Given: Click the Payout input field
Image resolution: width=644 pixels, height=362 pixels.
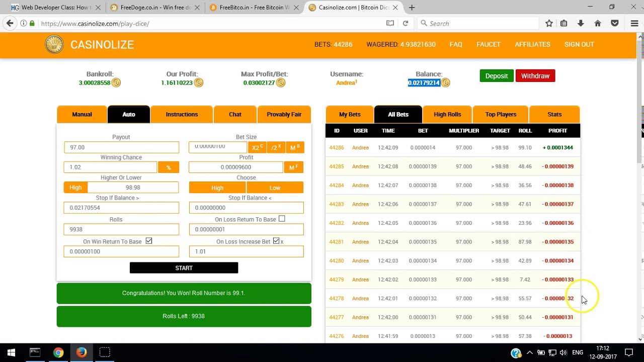Looking at the screenshot, I should (x=121, y=147).
